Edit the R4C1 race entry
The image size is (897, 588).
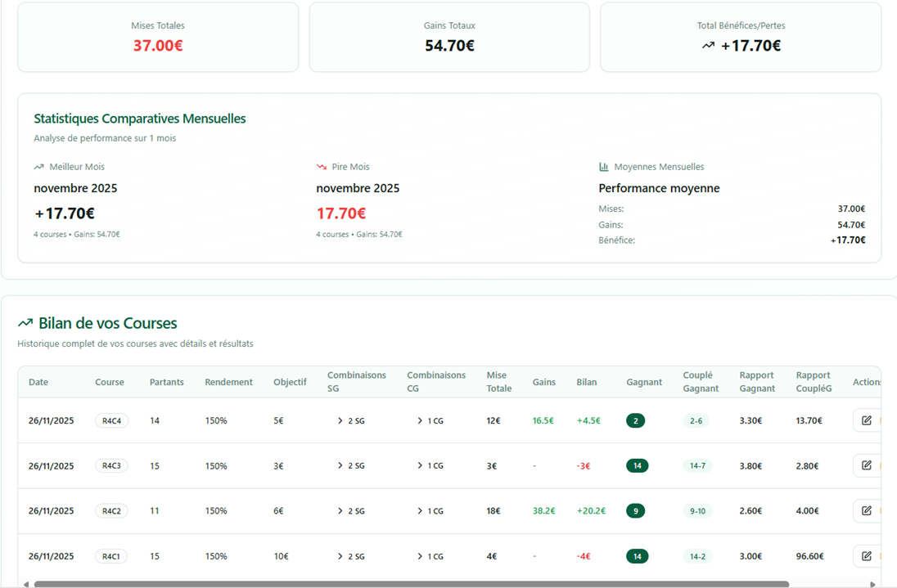pos(867,556)
